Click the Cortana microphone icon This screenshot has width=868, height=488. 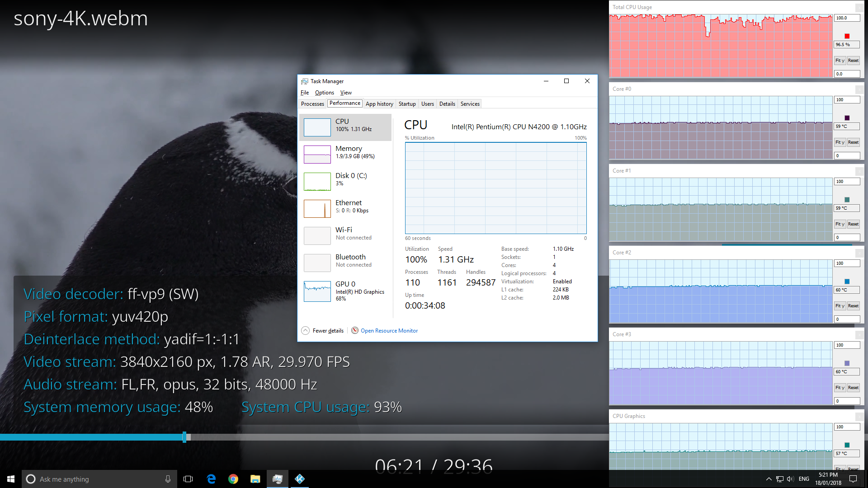click(x=168, y=479)
